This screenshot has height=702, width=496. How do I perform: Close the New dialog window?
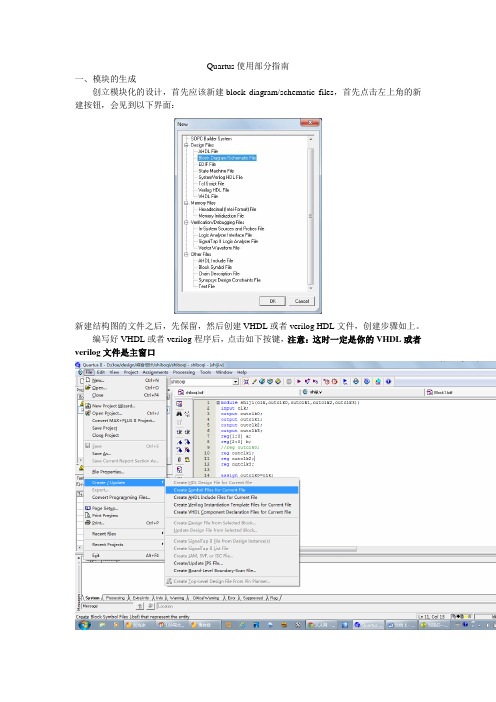pos(309,123)
